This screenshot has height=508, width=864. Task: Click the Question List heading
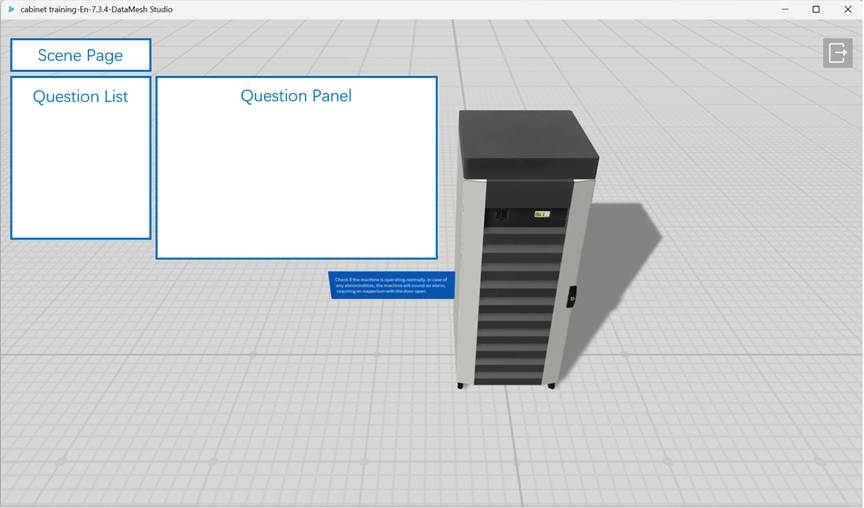[81, 97]
